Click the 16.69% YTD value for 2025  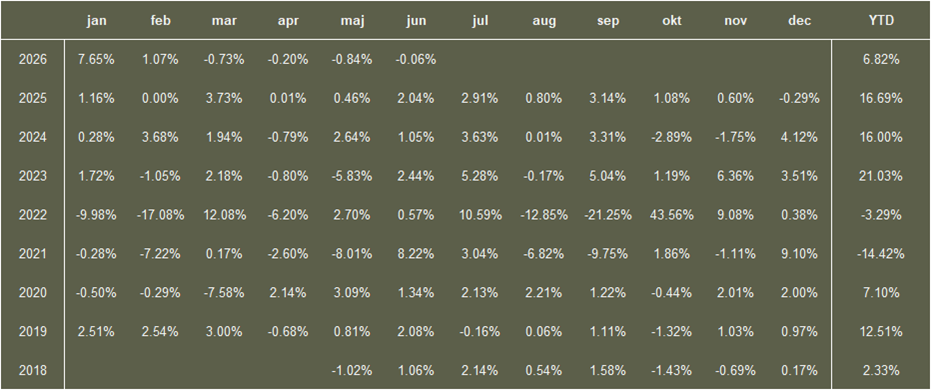tap(881, 99)
